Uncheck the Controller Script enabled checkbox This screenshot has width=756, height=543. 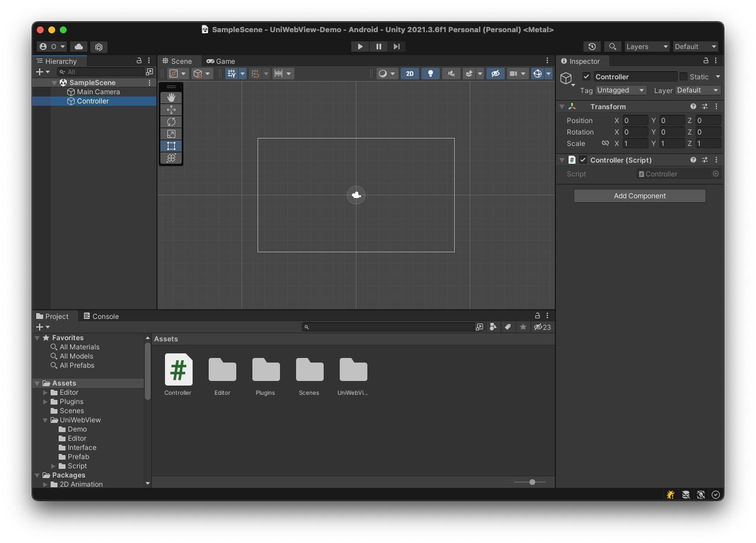click(583, 160)
